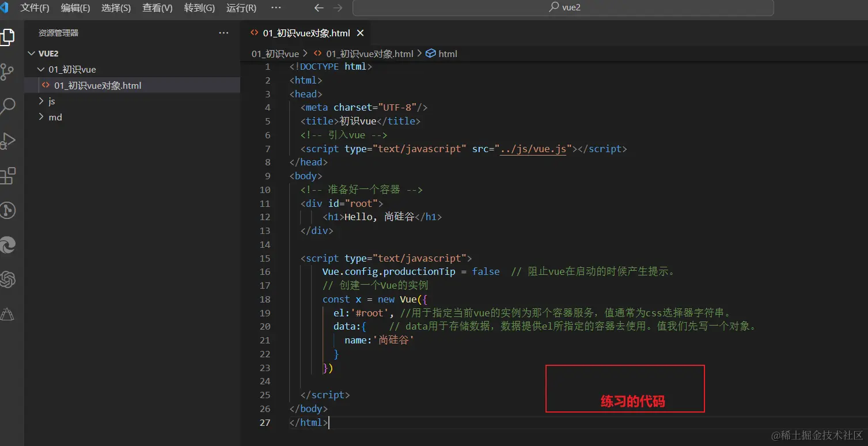Switch to the 01_初识vue对象.html editor tab
This screenshot has width=868, height=446.
[306, 33]
